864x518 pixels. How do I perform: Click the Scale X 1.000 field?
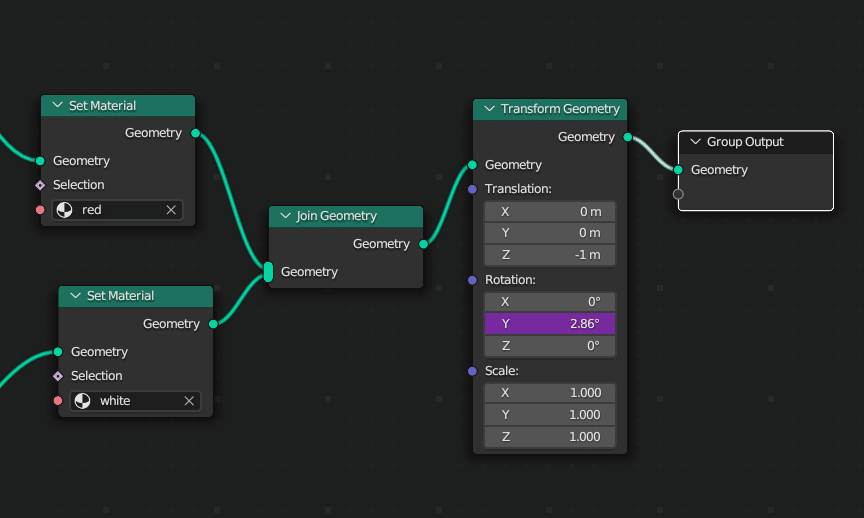[x=549, y=393]
